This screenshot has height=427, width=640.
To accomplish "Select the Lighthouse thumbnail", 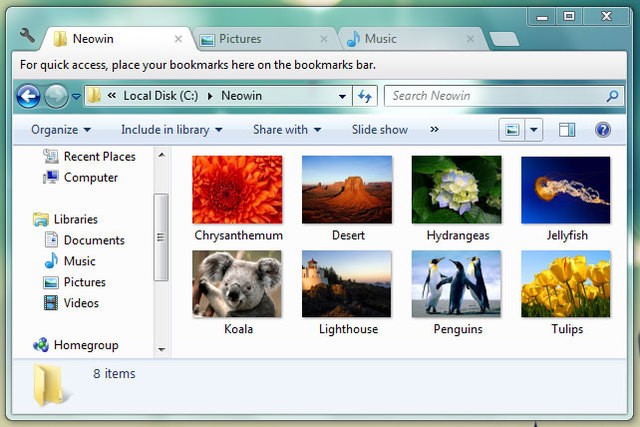I will [x=347, y=284].
